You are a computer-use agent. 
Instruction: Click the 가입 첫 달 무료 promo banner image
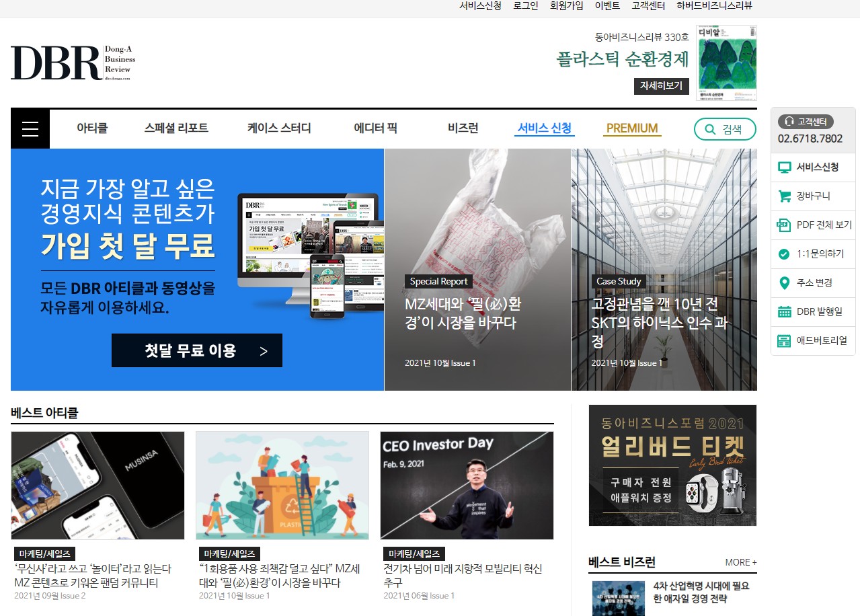pos(197,270)
